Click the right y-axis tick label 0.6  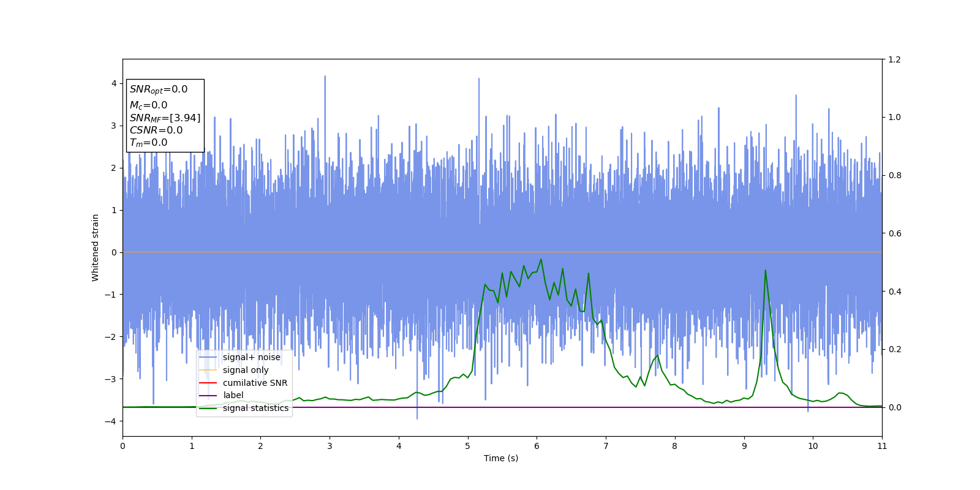[894, 233]
